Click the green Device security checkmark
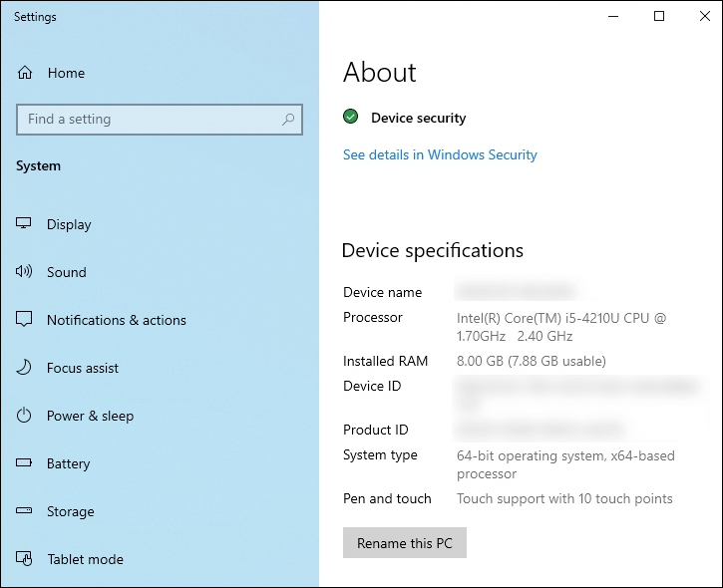The width and height of the screenshot is (723, 588). click(350, 117)
